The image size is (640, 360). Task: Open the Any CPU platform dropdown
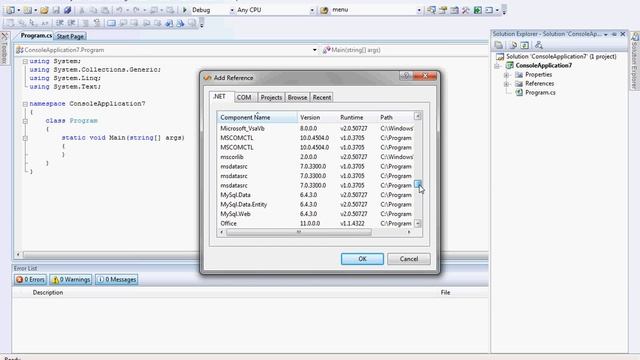(312, 10)
